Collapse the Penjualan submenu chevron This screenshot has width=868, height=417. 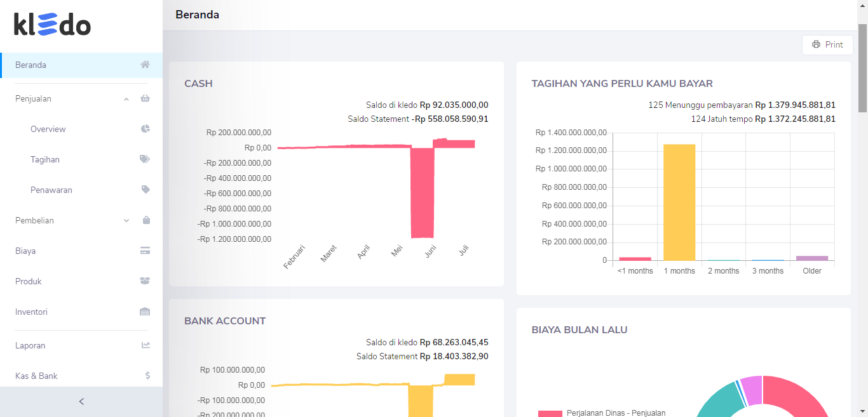pyautogui.click(x=126, y=98)
